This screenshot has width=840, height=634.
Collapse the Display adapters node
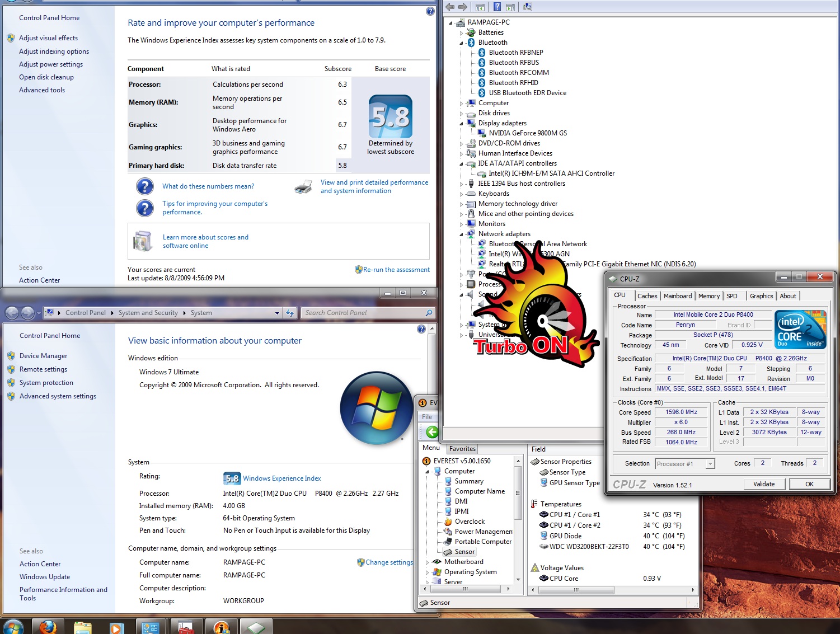[x=462, y=123]
